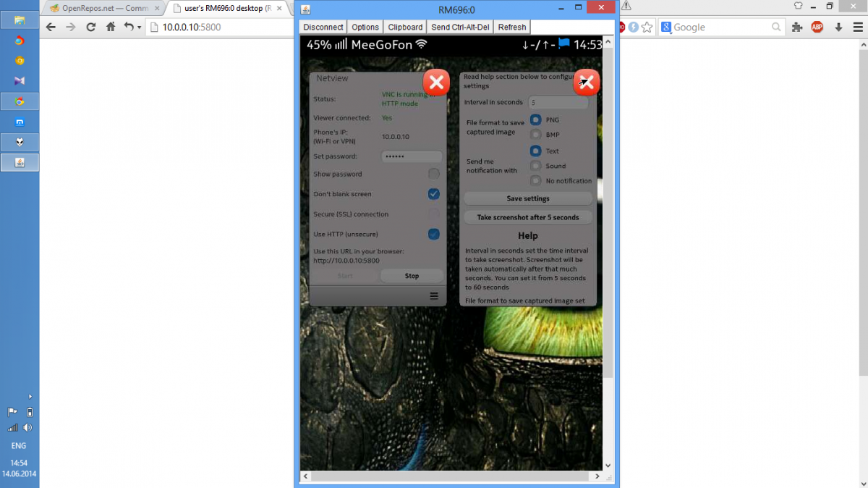This screenshot has width=868, height=488.
Task: Uncheck Don't blank screen option
Action: tap(433, 194)
